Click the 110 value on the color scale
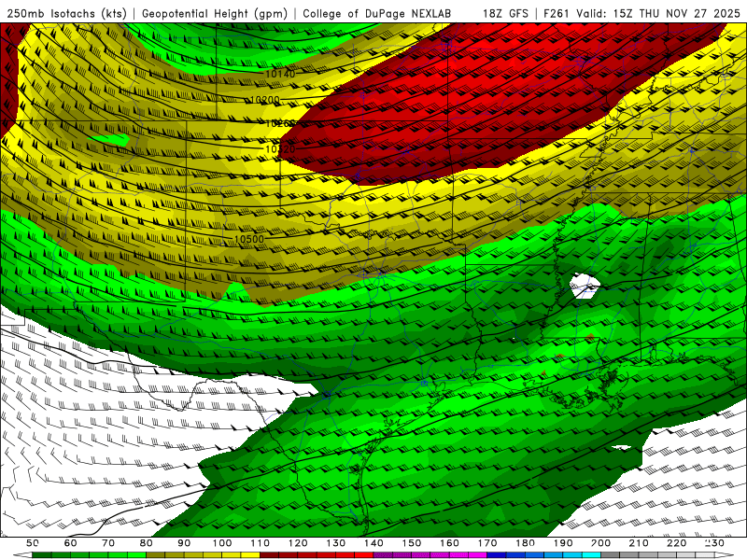 tap(260, 543)
